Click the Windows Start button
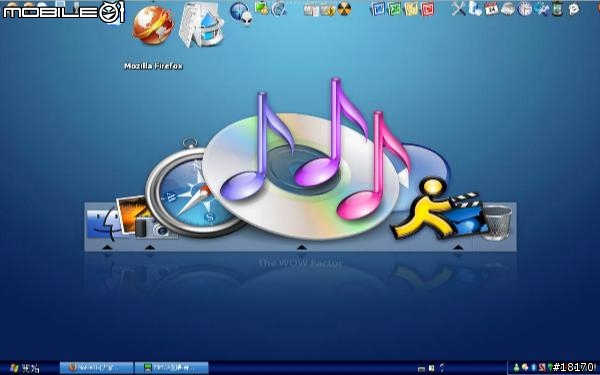The width and height of the screenshot is (600, 375). click(x=25, y=368)
